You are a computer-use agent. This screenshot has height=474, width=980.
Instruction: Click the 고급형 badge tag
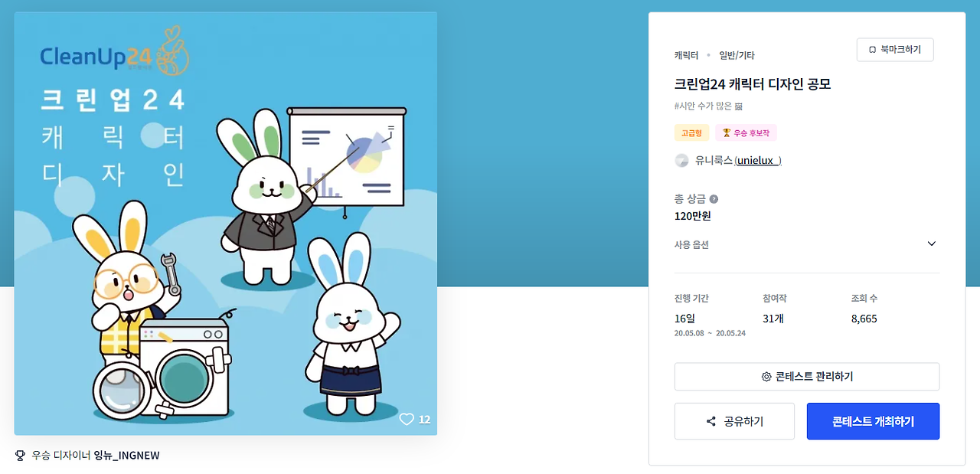[x=691, y=133]
